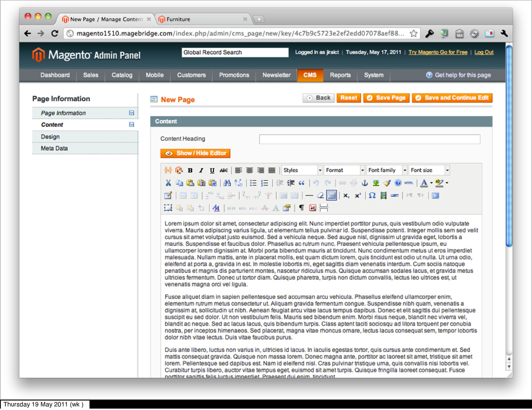The height and width of the screenshot is (410, 532).
Task: Select the Page Information sidebar tab
Action: pyautogui.click(x=85, y=113)
